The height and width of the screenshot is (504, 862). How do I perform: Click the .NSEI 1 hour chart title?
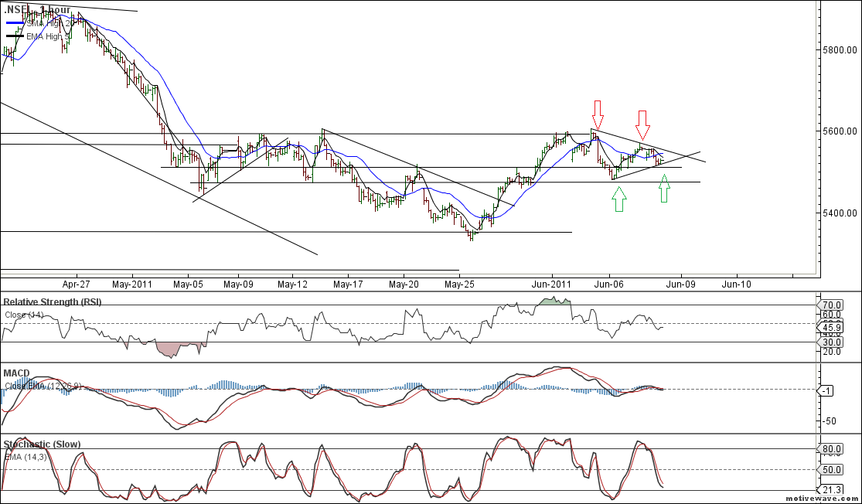pos(36,10)
